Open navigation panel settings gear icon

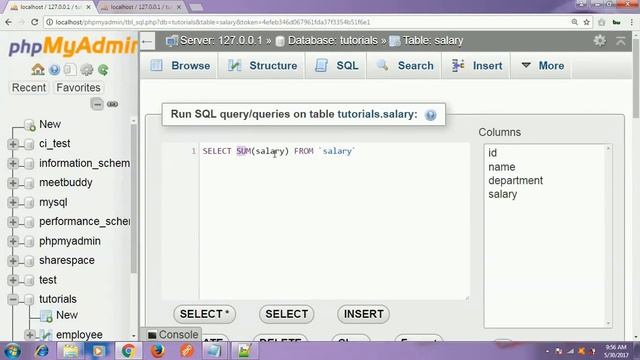pyautogui.click(x=87, y=70)
